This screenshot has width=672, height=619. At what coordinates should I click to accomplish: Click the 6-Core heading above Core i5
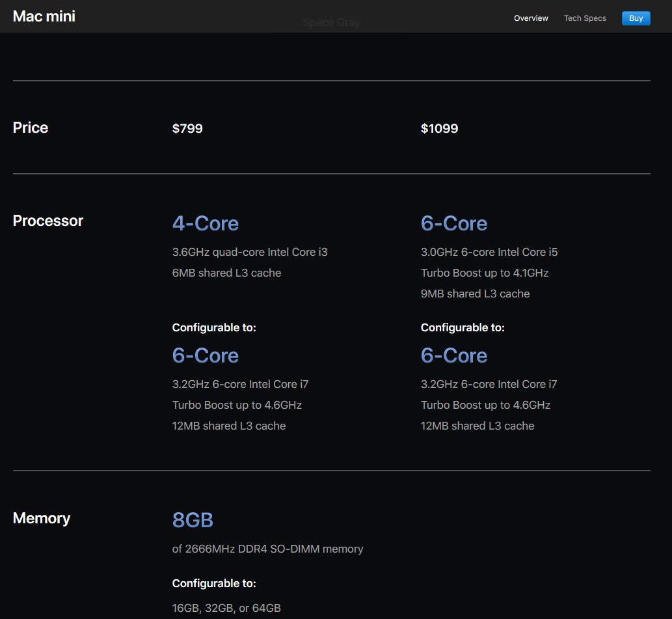454,223
